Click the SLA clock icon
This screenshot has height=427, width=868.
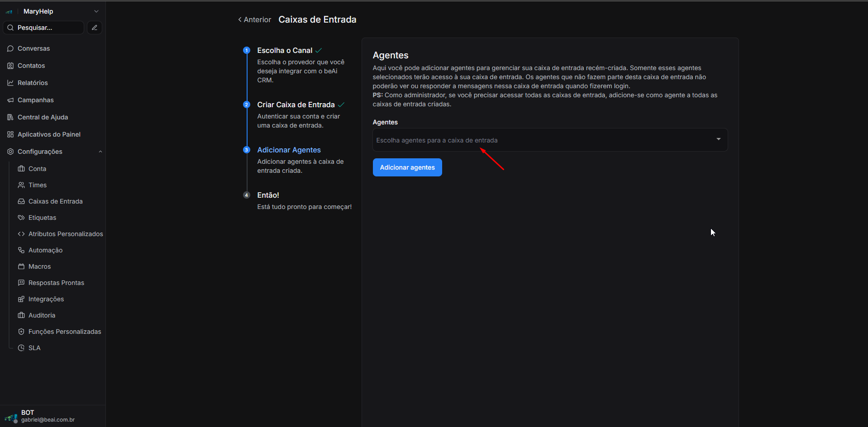pos(21,348)
